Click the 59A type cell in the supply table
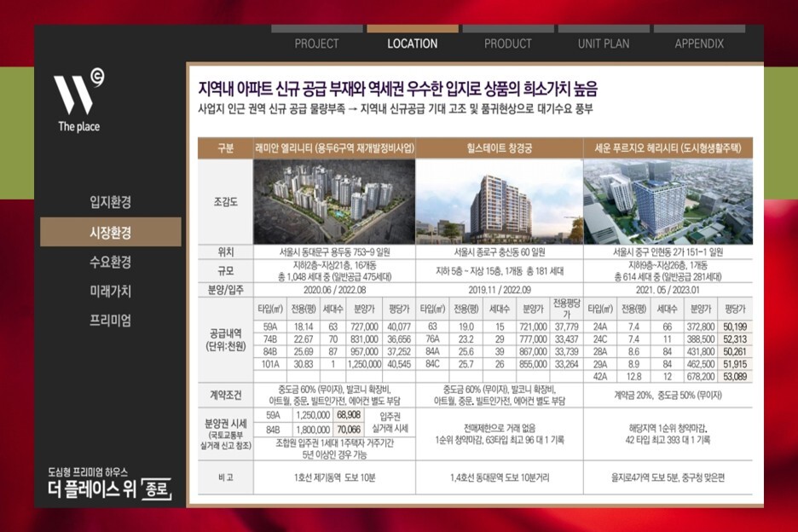The image size is (798, 532). [x=270, y=327]
